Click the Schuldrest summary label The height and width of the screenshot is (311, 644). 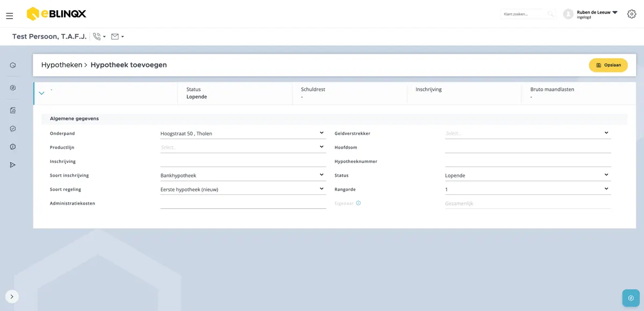[x=313, y=90]
